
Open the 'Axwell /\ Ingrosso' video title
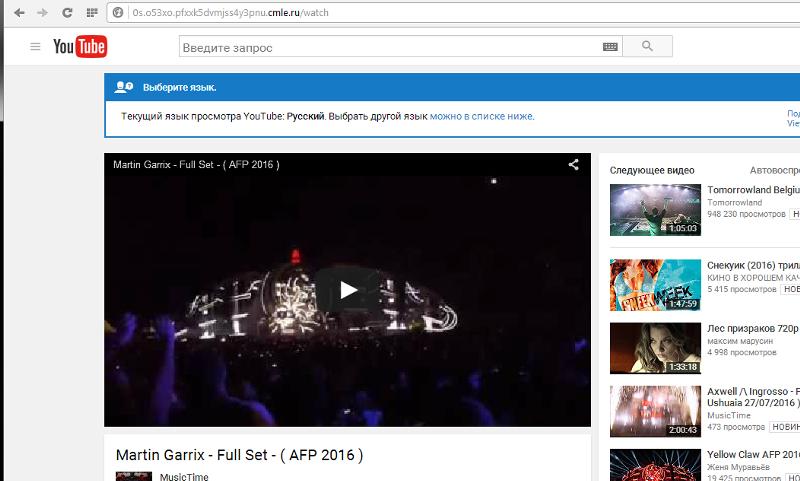[x=753, y=397]
